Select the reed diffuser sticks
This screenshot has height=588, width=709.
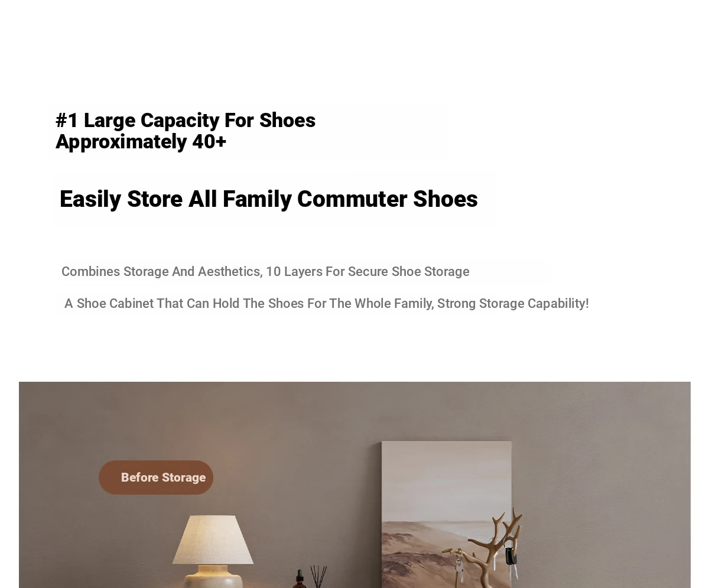tap(319, 576)
